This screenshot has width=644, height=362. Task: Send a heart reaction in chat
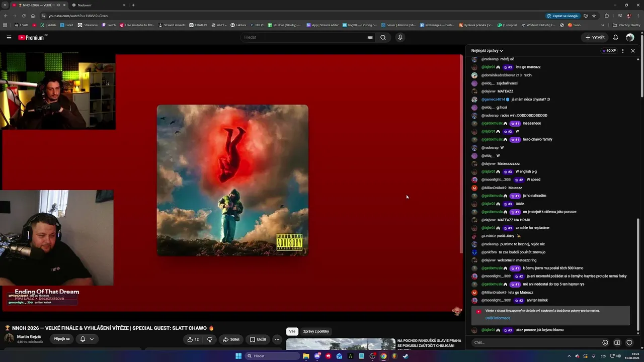click(629, 343)
